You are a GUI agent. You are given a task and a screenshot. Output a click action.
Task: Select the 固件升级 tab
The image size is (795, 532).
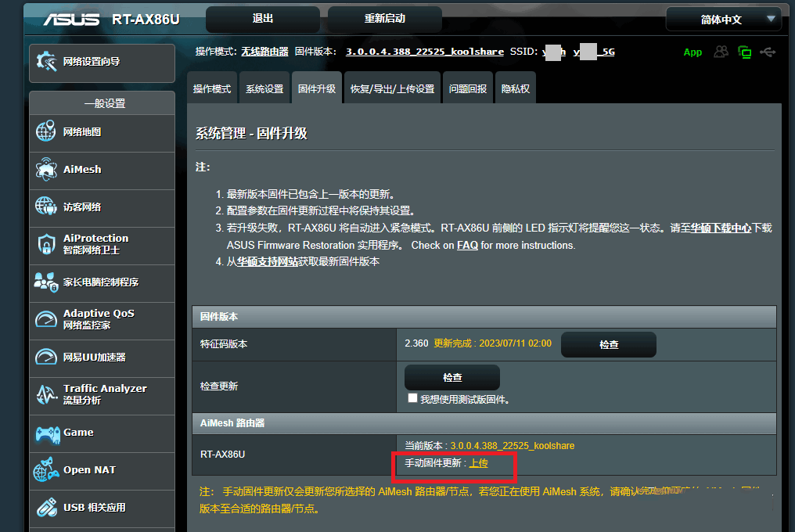[317, 88]
